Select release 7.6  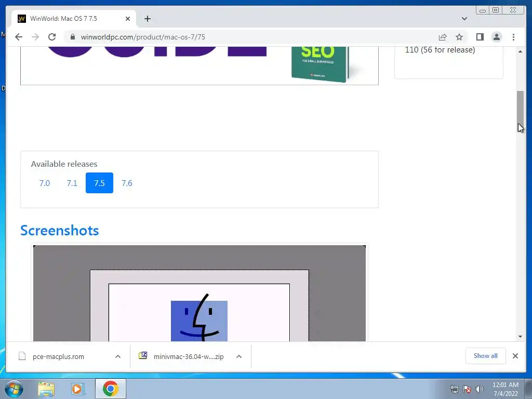(x=127, y=183)
